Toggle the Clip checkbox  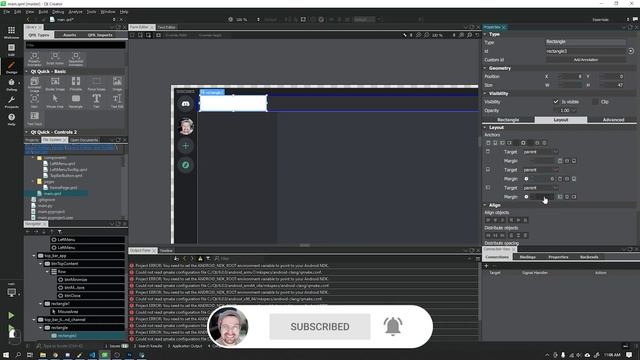[595, 102]
